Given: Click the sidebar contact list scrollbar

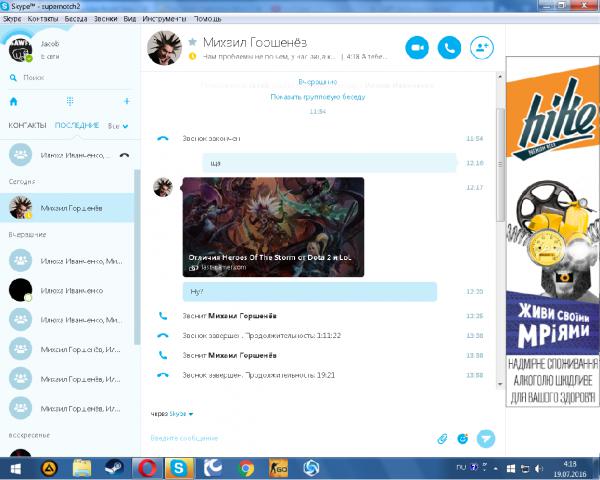Looking at the screenshot, I should pyautogui.click(x=137, y=256).
